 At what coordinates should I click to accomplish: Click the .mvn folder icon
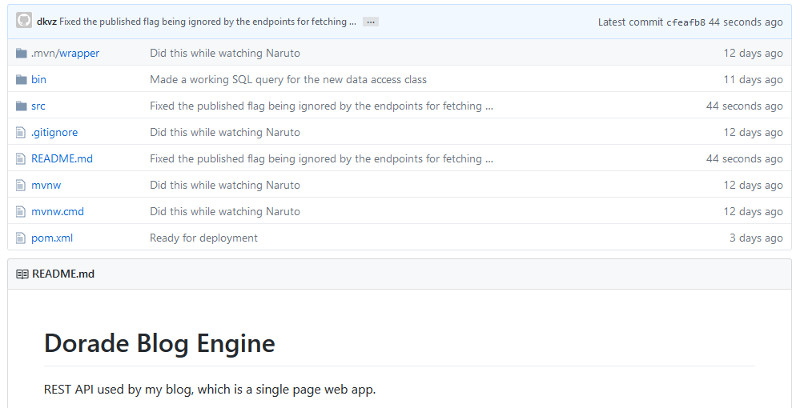[x=22, y=53]
